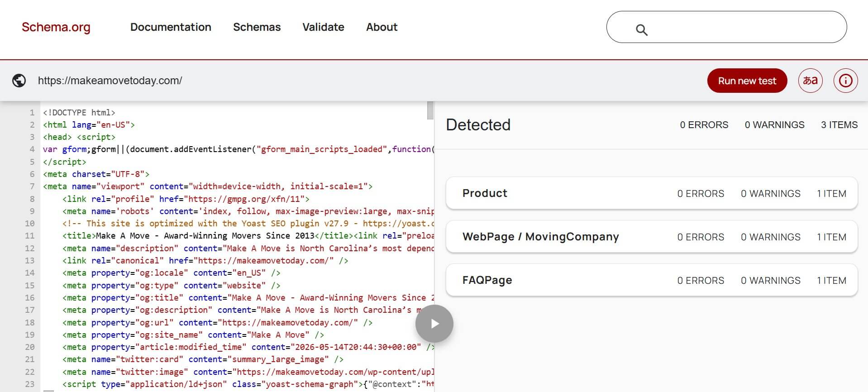This screenshot has height=392, width=868.
Task: Open the About menu item
Action: [x=382, y=27]
